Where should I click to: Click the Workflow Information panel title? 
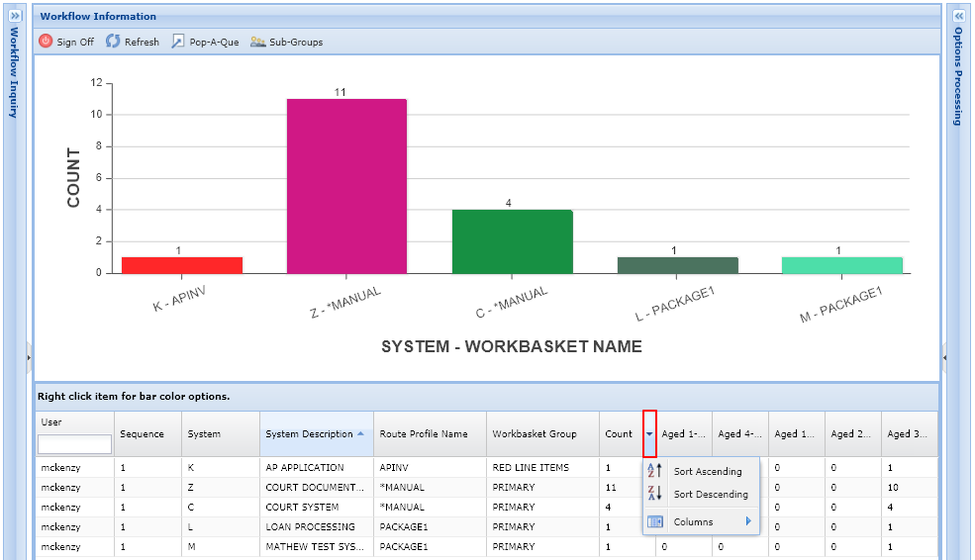pyautogui.click(x=98, y=16)
